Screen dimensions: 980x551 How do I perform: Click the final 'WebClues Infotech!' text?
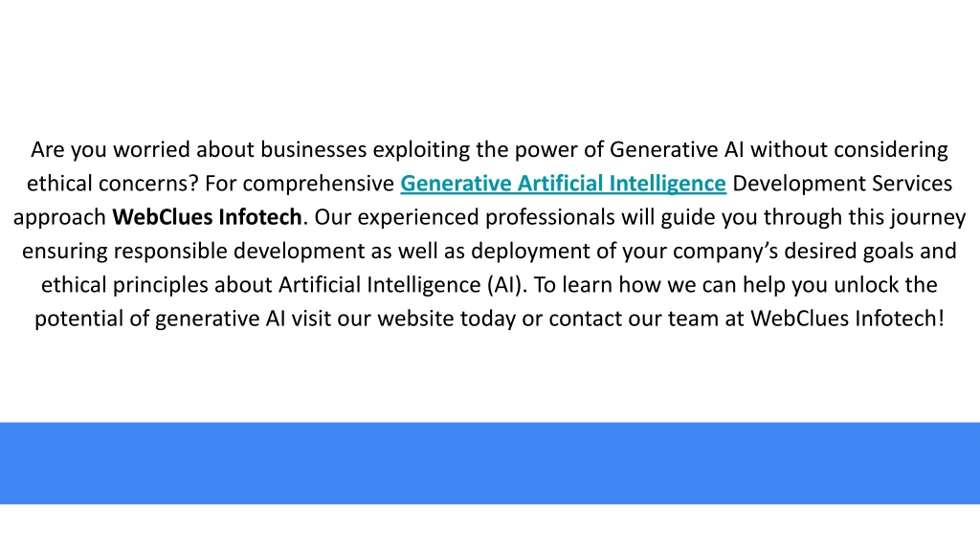tap(848, 319)
